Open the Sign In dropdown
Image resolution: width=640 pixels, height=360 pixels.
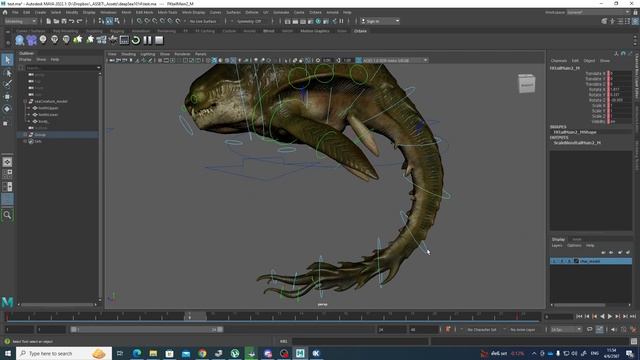click(380, 21)
